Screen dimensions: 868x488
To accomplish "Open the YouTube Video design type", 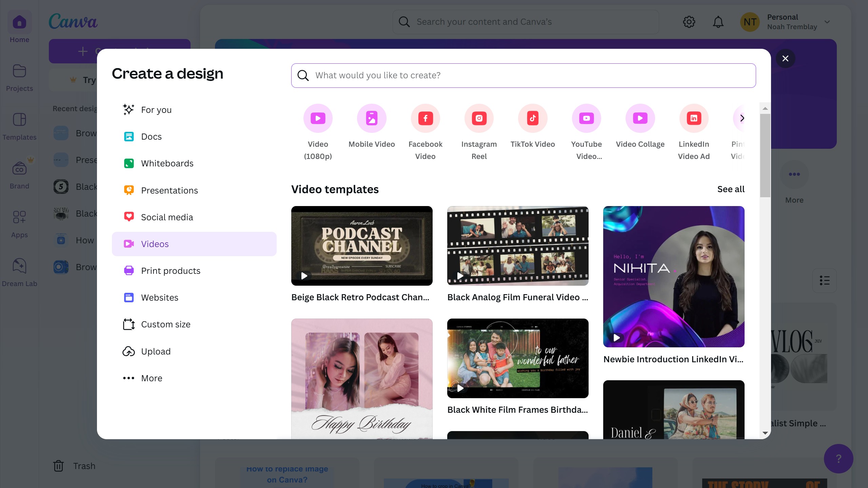I will (x=586, y=118).
